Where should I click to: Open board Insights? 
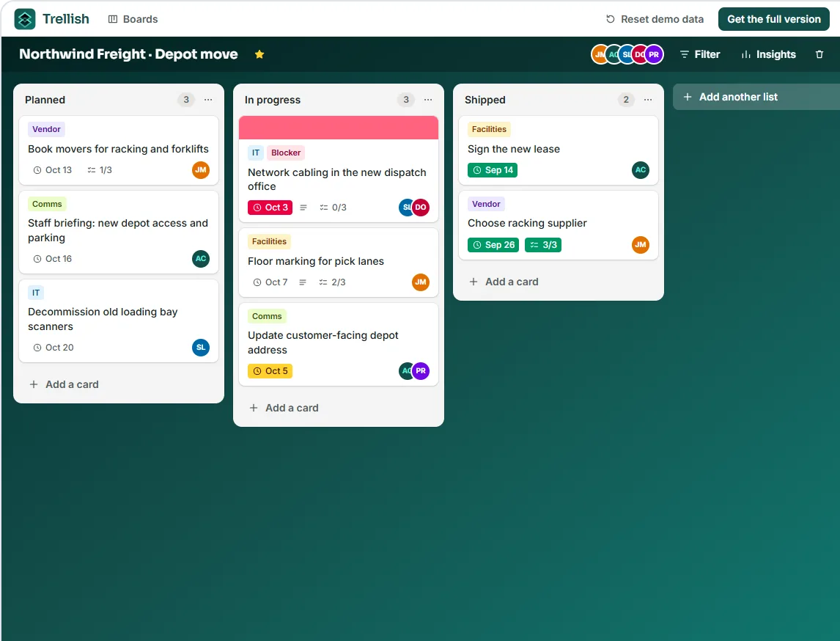tap(768, 54)
